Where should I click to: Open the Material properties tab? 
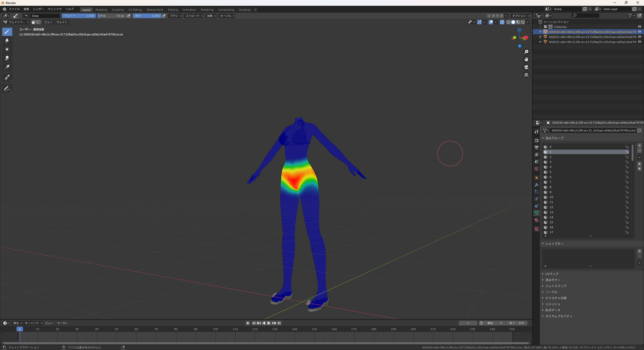[537, 220]
